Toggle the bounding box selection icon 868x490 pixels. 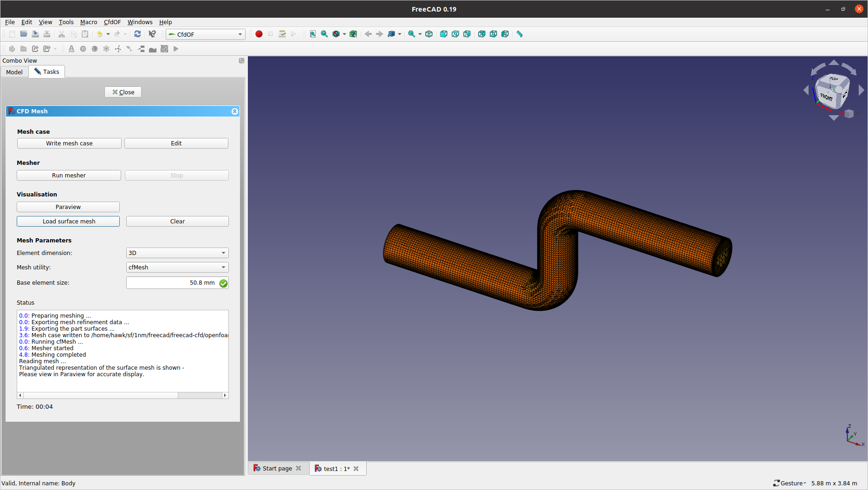pos(354,34)
